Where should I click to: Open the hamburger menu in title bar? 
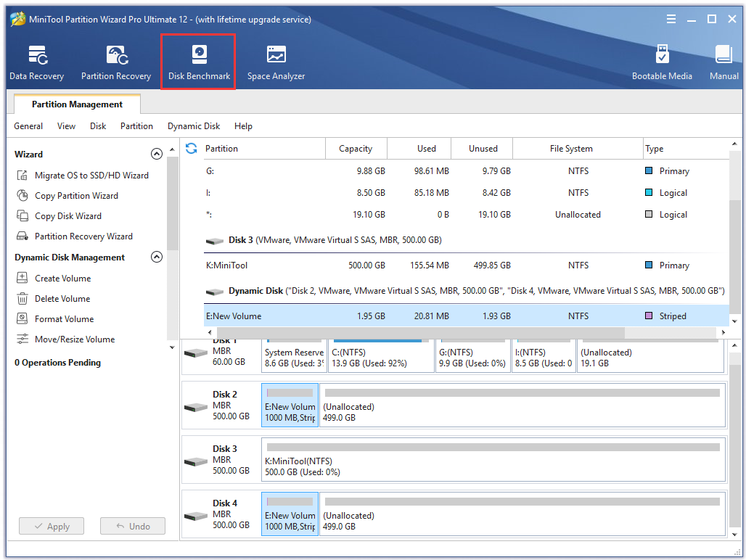(671, 19)
